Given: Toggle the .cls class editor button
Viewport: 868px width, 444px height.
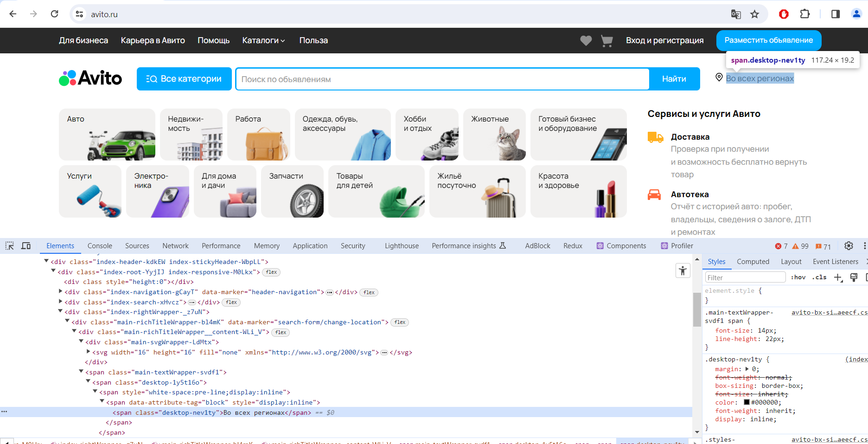Looking at the screenshot, I should [x=820, y=277].
